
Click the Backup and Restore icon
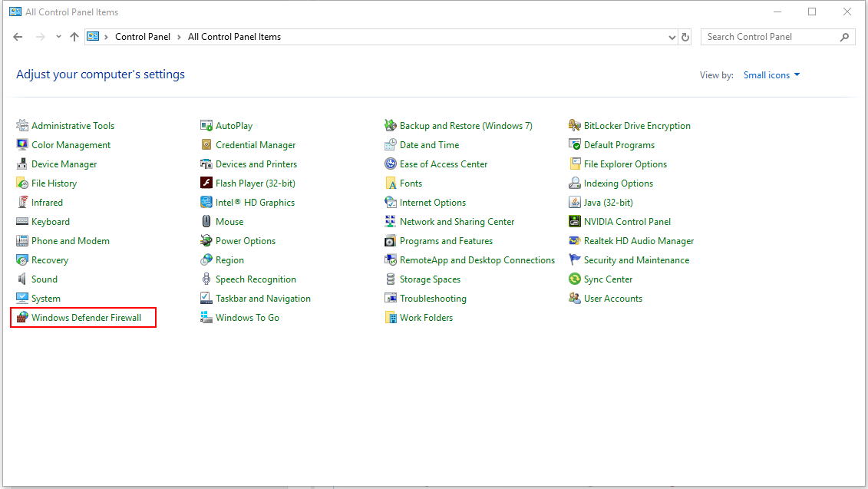point(391,126)
